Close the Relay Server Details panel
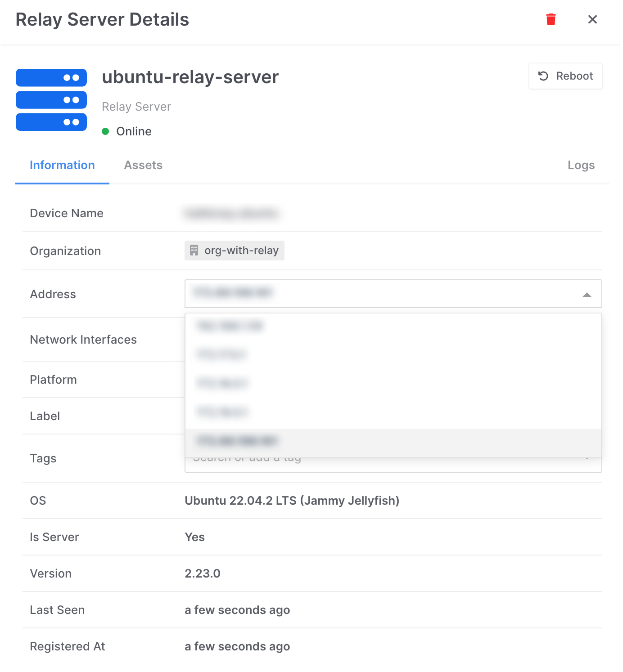The image size is (623, 672). 592,19
